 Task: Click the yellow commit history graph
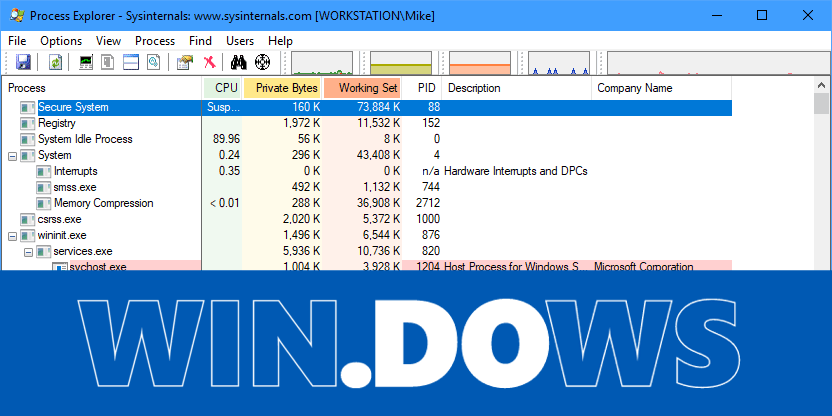[401, 63]
